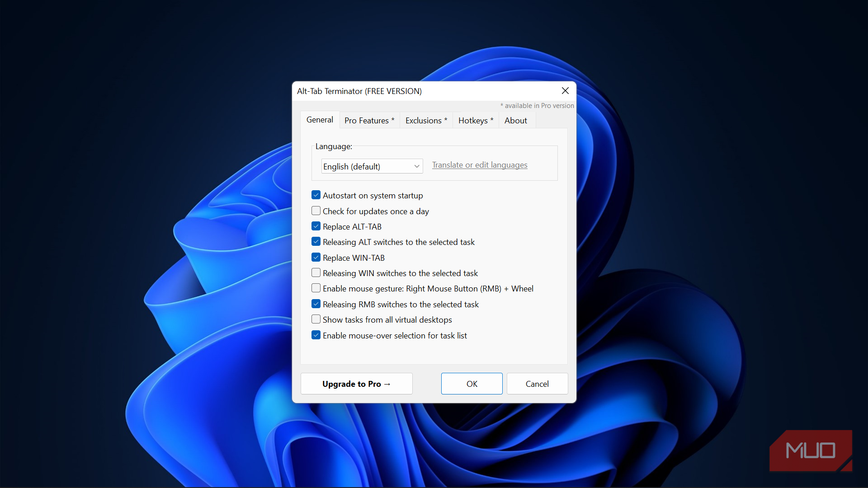Open the About tab

click(x=516, y=121)
